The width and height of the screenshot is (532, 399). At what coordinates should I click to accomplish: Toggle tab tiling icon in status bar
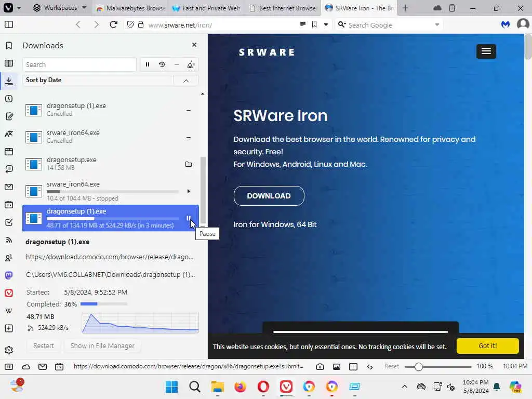(x=353, y=366)
